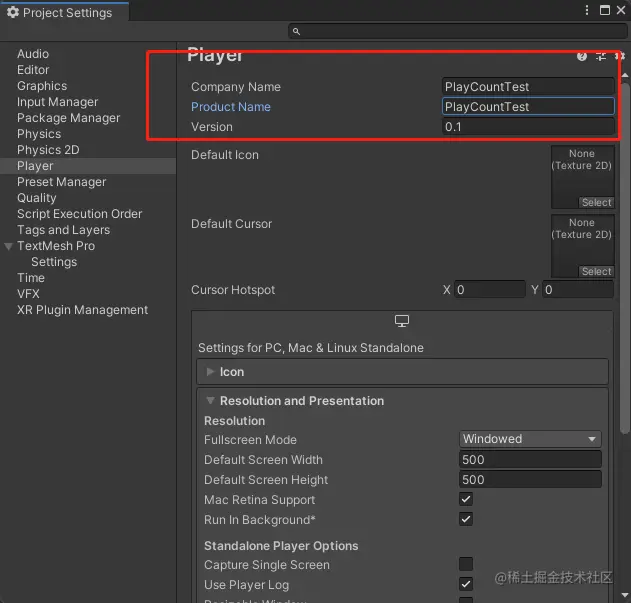Open the Graphics settings category
Image resolution: width=631 pixels, height=603 pixels.
[42, 86]
